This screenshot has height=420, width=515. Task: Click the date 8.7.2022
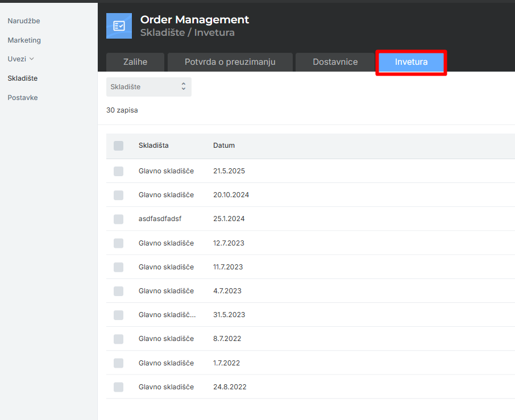[x=227, y=339]
